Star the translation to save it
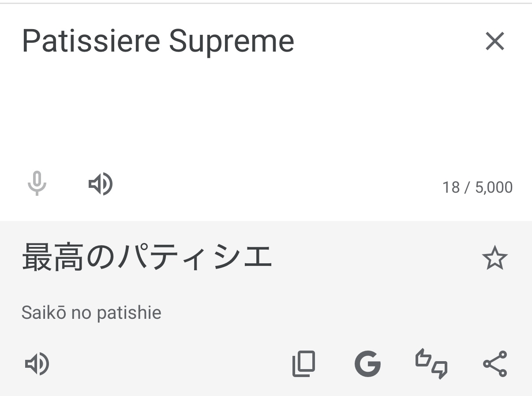This screenshot has width=532, height=396. 495,258
